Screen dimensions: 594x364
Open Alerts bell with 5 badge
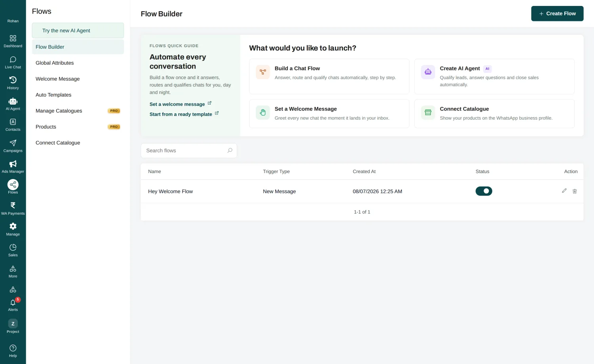13,305
